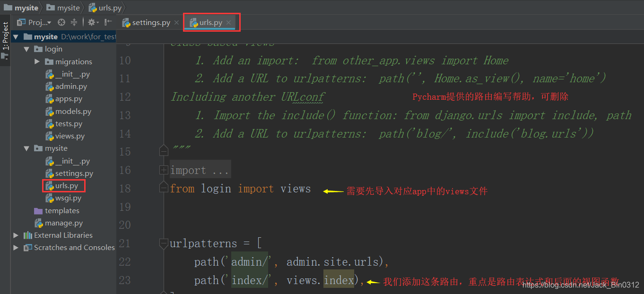Click fold marker beside 'from login import views'
This screenshot has width=644, height=294.
pyautogui.click(x=164, y=186)
